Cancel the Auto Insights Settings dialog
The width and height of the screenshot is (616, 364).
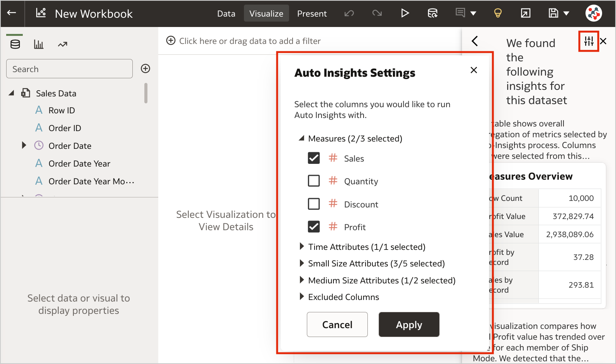click(337, 325)
